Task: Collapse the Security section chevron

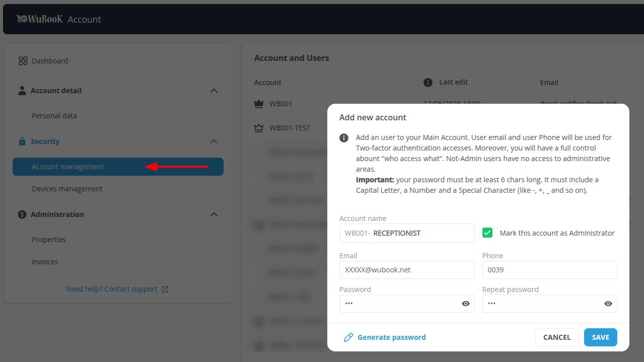Action: (x=214, y=141)
